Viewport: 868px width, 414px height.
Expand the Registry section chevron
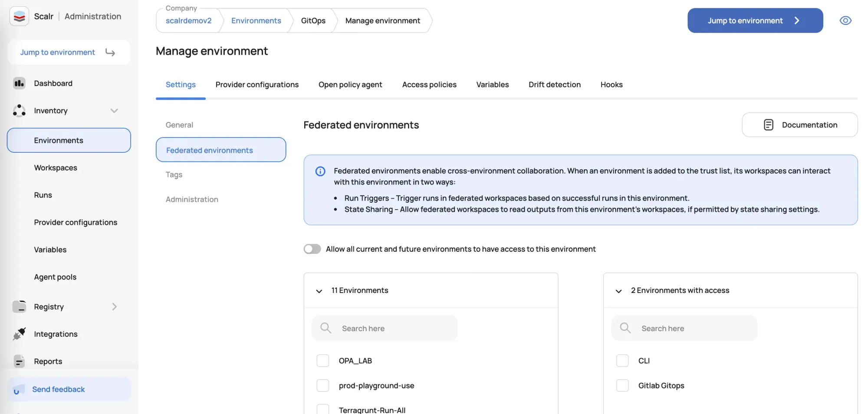pyautogui.click(x=114, y=307)
